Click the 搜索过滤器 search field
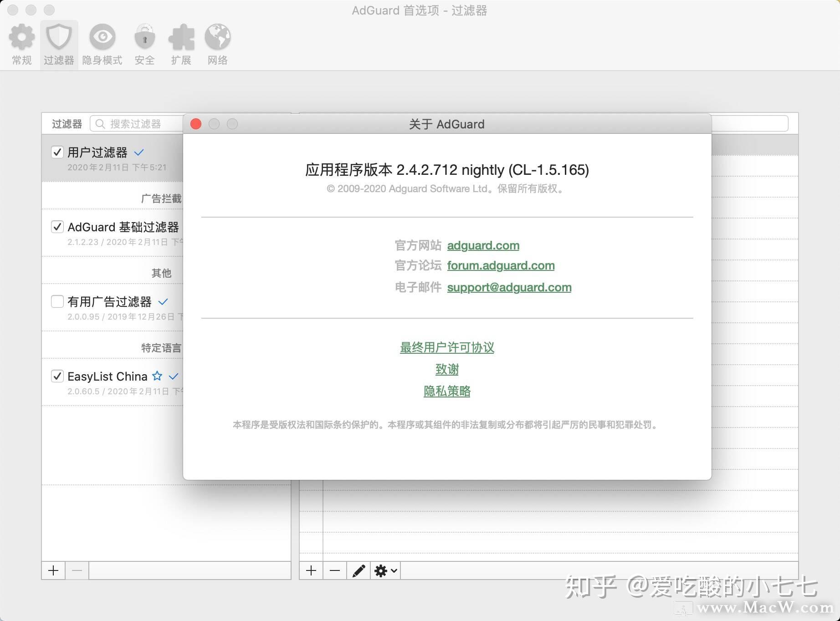 137,123
